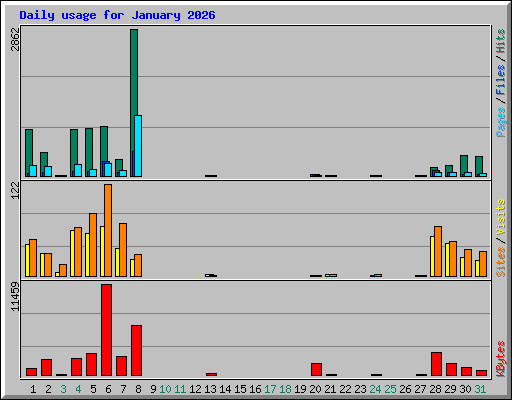512x400 pixels.
Task: Select the tallest orange bar for day 6
Action: (108, 230)
